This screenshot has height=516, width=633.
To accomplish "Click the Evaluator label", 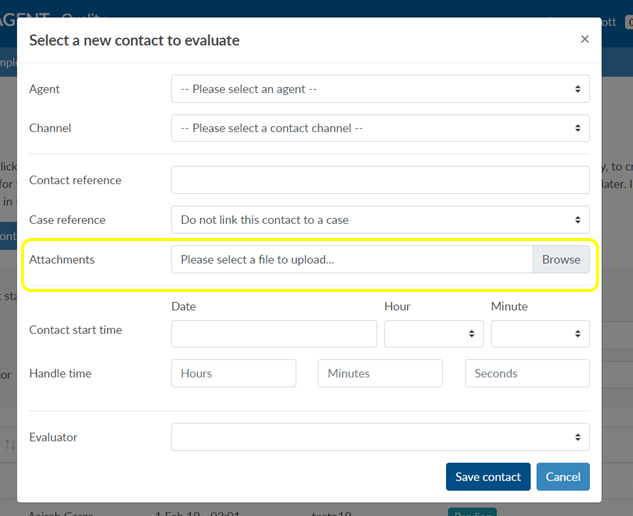I will pyautogui.click(x=53, y=437).
